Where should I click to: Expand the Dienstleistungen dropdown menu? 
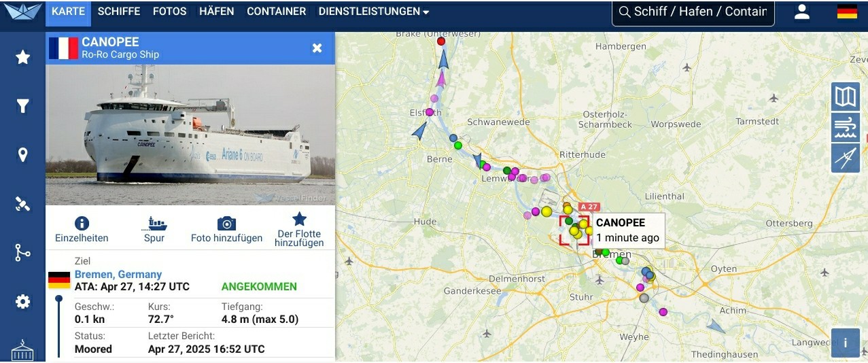[373, 12]
